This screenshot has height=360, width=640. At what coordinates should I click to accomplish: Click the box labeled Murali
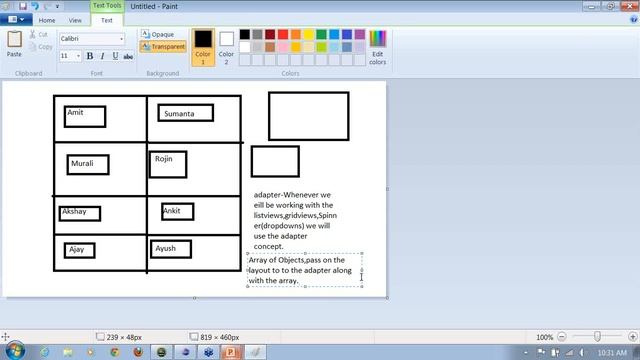[88, 164]
